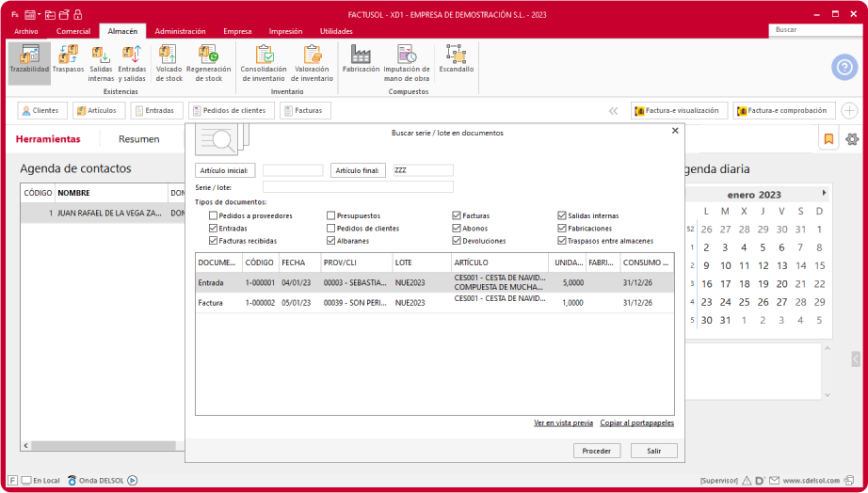This screenshot has height=493, width=868.
Task: Open Factura-e comprobación
Action: point(784,111)
